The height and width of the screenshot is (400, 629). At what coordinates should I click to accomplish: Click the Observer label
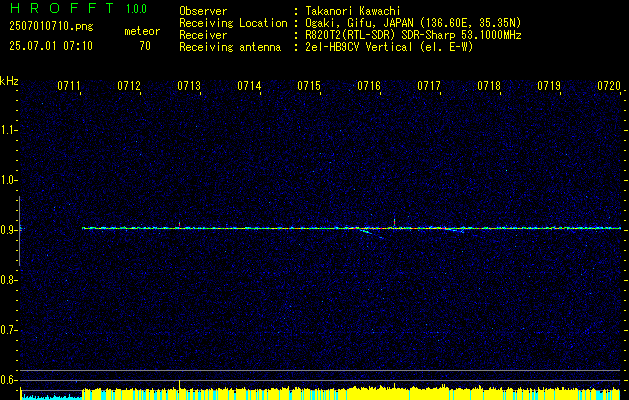click(x=203, y=11)
